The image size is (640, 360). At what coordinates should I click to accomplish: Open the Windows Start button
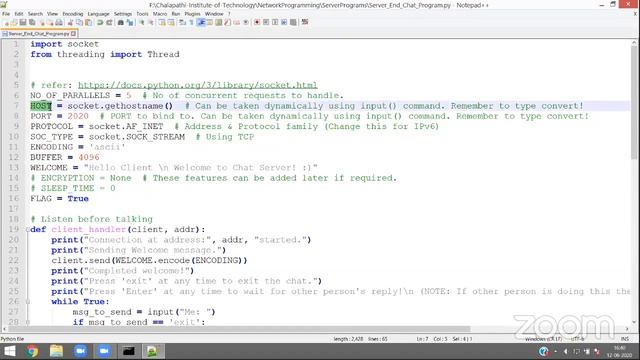9,351
